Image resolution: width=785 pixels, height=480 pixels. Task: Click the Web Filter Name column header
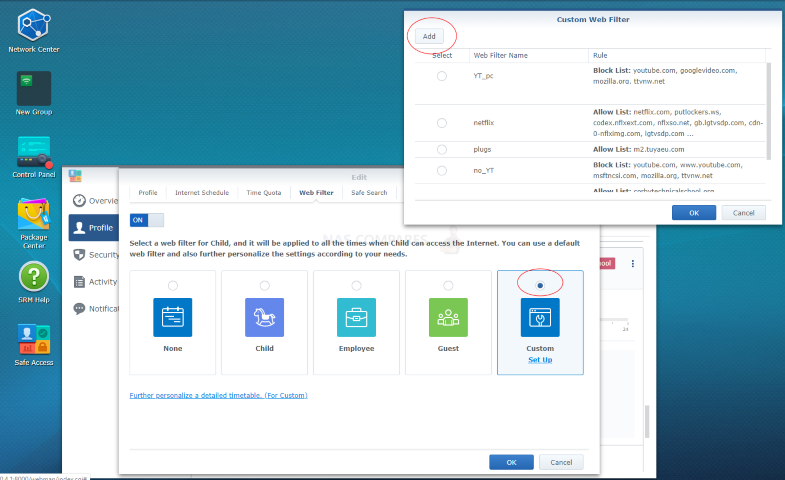[x=529, y=56]
